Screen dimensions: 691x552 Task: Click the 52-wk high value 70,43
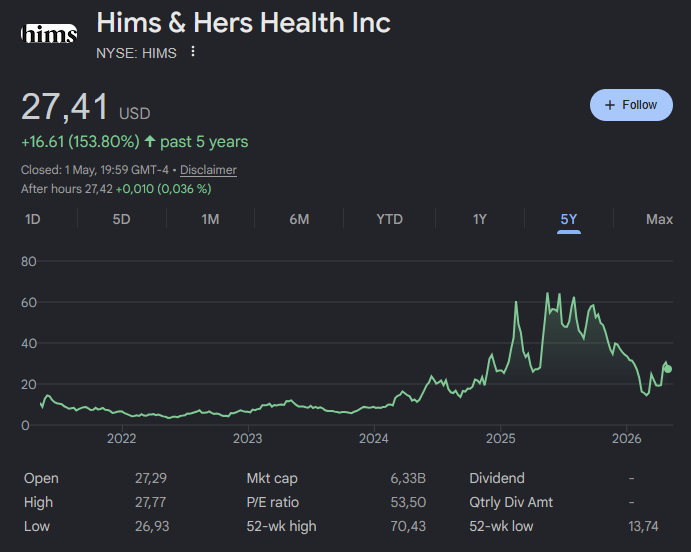pos(408,526)
